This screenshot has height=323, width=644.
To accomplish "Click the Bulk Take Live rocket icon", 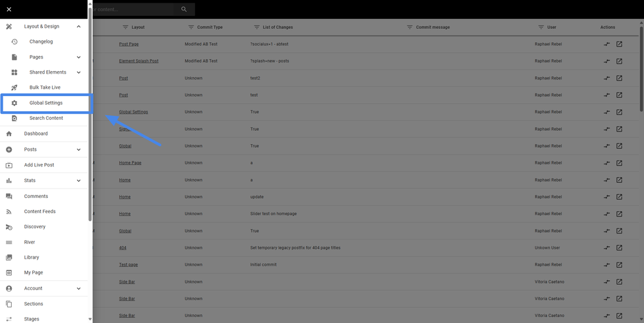I will 14,87.
